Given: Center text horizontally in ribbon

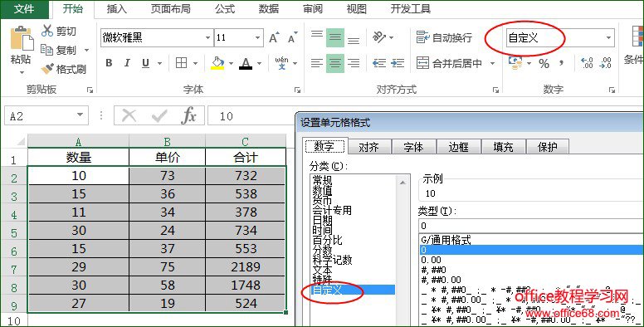Looking at the screenshot, I should pyautogui.click(x=335, y=63).
